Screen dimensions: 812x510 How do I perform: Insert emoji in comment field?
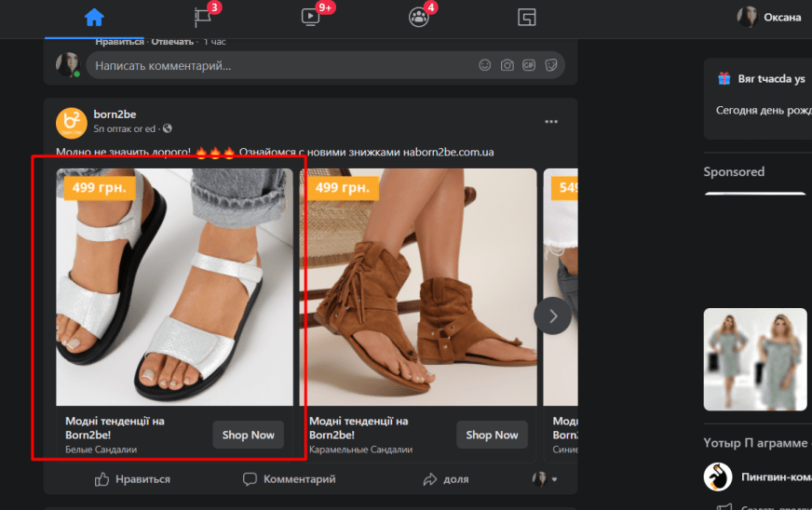[484, 65]
